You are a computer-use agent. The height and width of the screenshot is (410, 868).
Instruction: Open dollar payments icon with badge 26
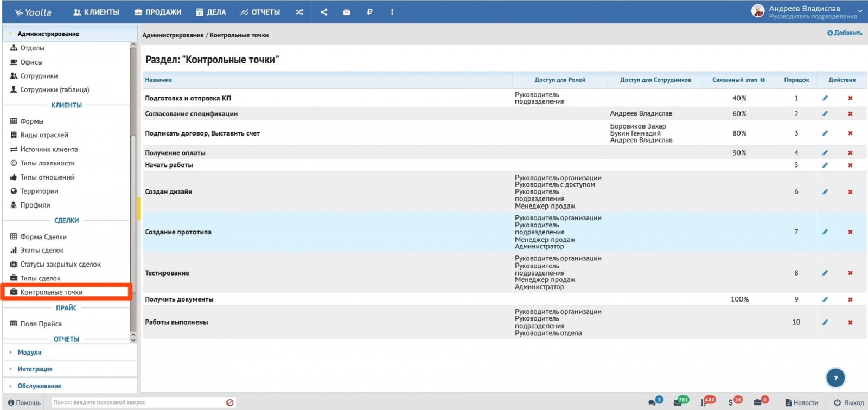pyautogui.click(x=735, y=402)
